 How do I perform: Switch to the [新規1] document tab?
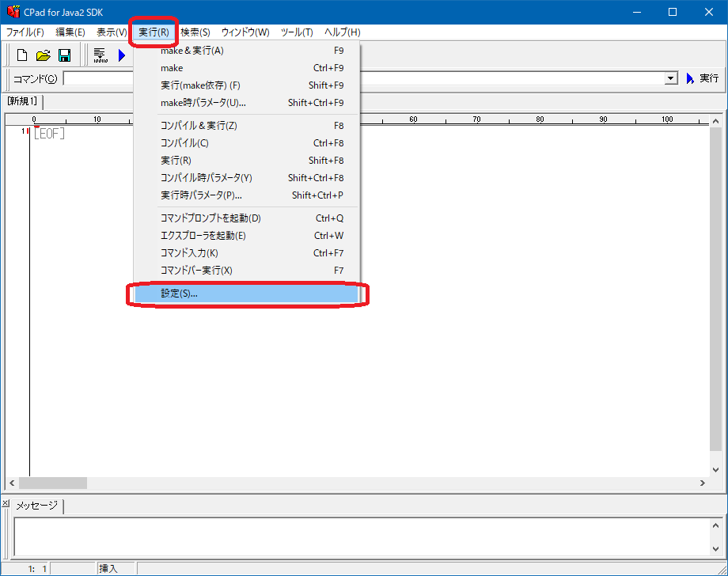23,101
